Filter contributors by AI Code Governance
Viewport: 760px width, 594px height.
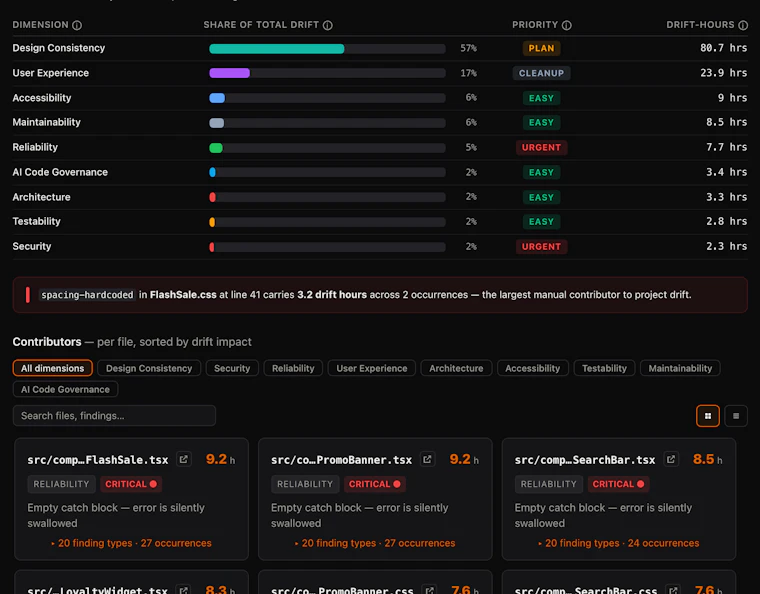(x=65, y=390)
